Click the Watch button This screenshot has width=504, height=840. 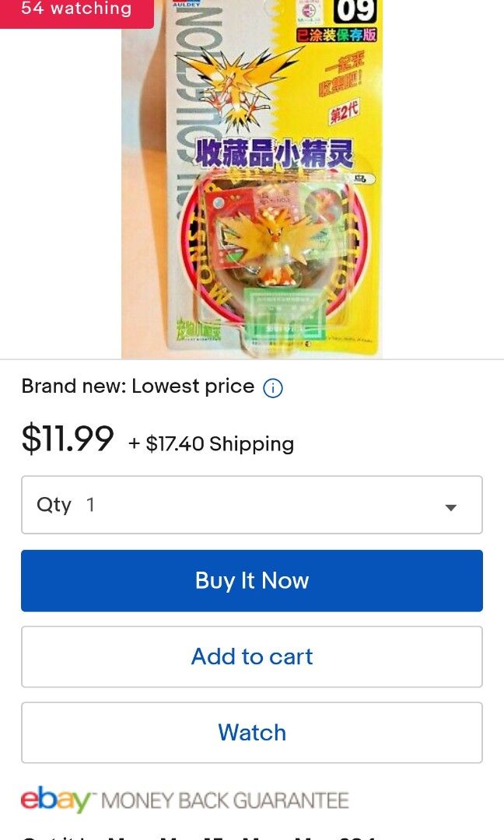[252, 733]
